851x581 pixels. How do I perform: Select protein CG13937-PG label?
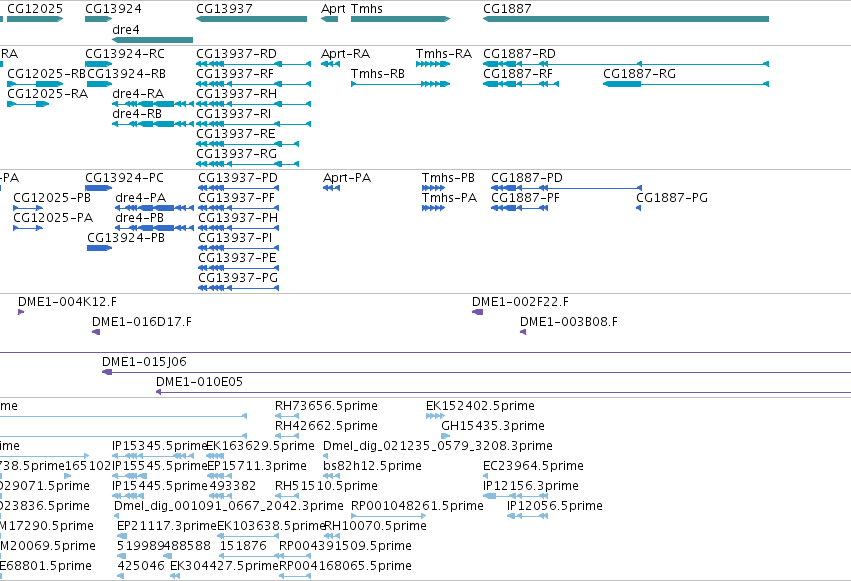[238, 278]
